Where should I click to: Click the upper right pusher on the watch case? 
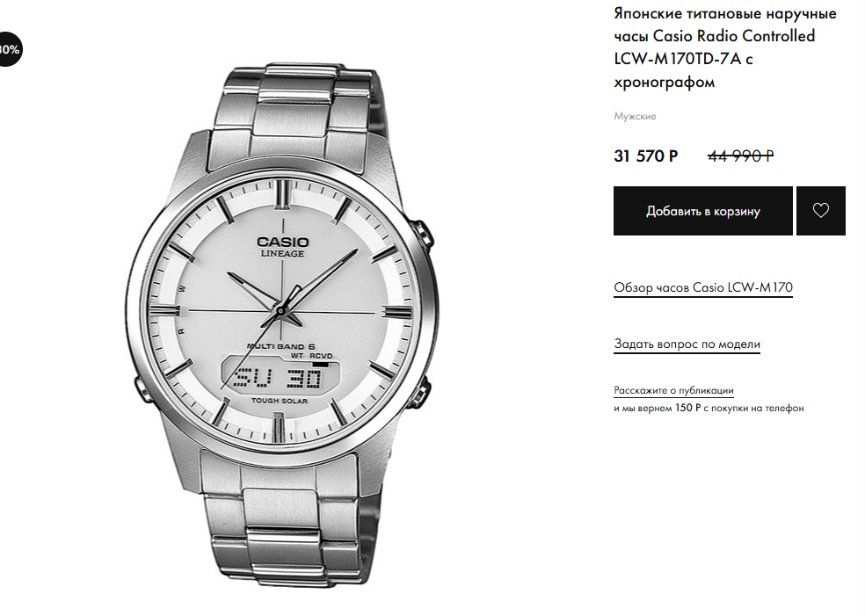(x=424, y=235)
